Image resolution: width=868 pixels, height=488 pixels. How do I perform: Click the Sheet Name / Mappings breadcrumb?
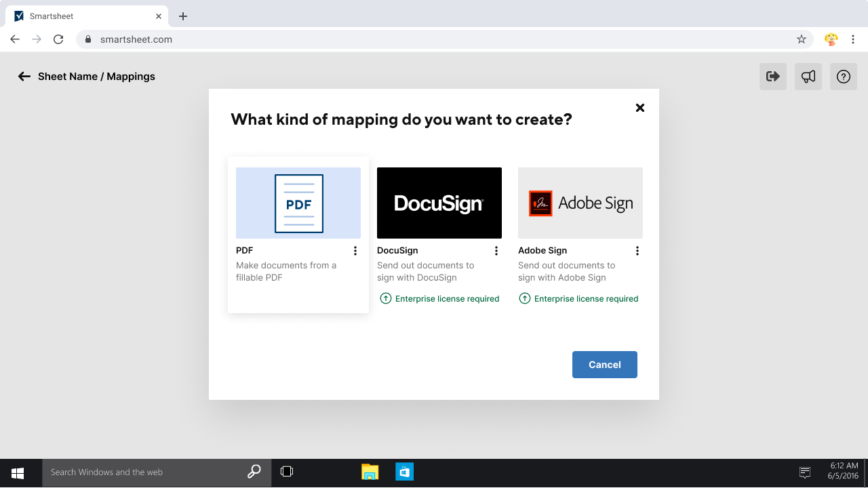point(96,77)
